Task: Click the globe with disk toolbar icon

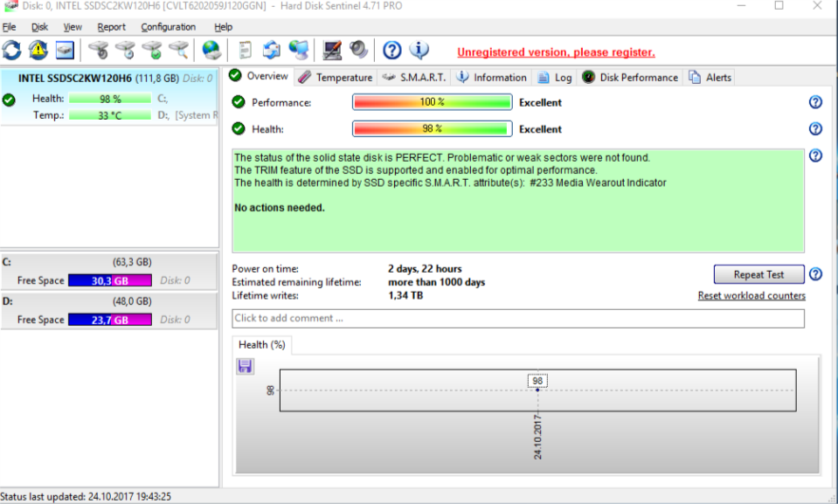Action: 211,51
